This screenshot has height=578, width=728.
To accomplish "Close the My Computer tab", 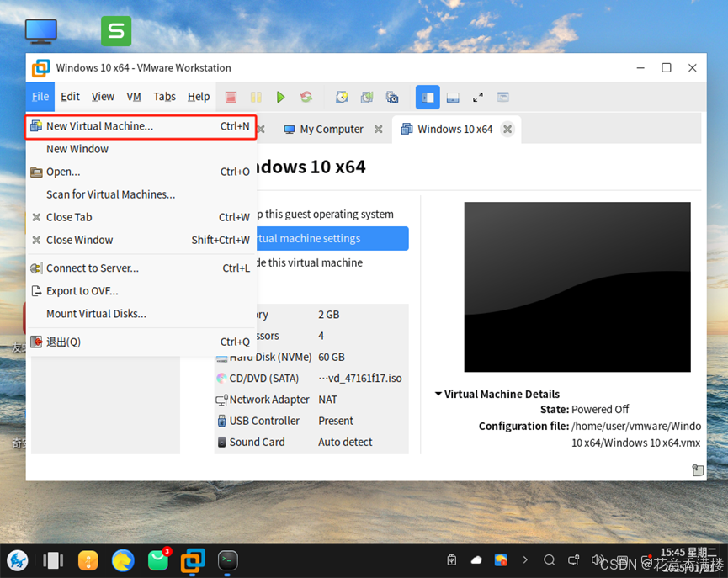I will click(379, 129).
